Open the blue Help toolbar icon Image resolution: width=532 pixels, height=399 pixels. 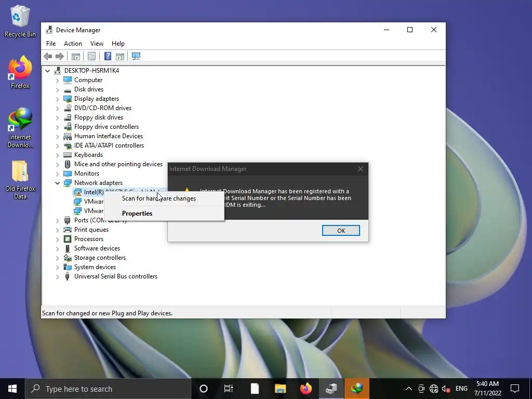(108, 56)
